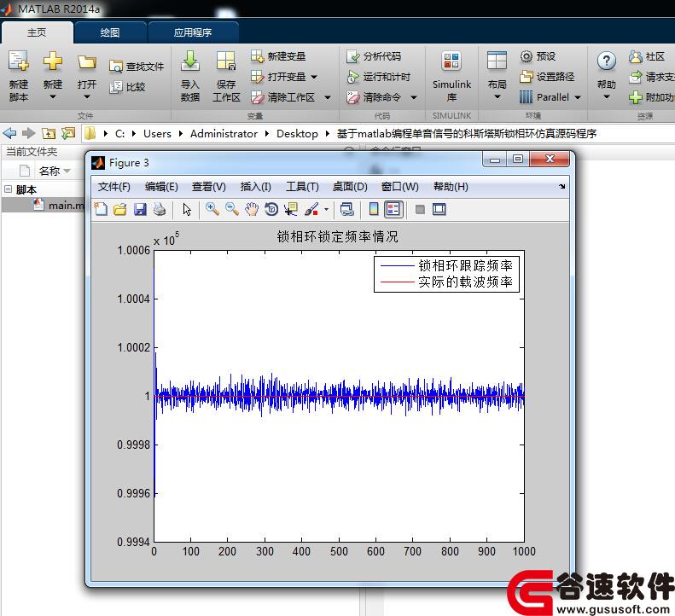The width and height of the screenshot is (675, 616).
Task: Click Find Files (查找文件)
Action: coord(137,67)
